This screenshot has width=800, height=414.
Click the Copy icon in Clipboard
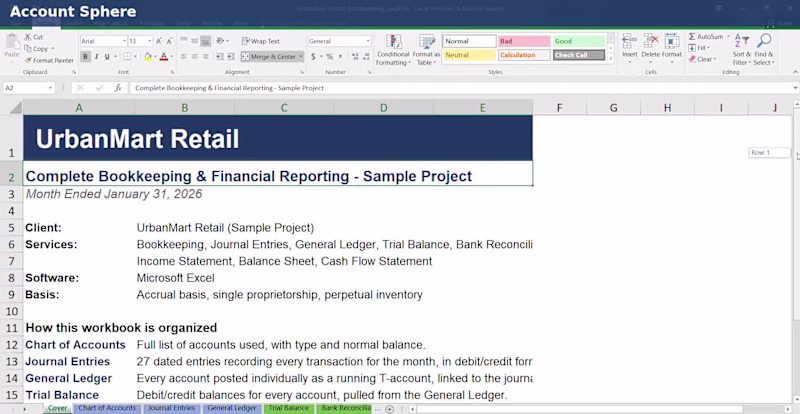28,49
